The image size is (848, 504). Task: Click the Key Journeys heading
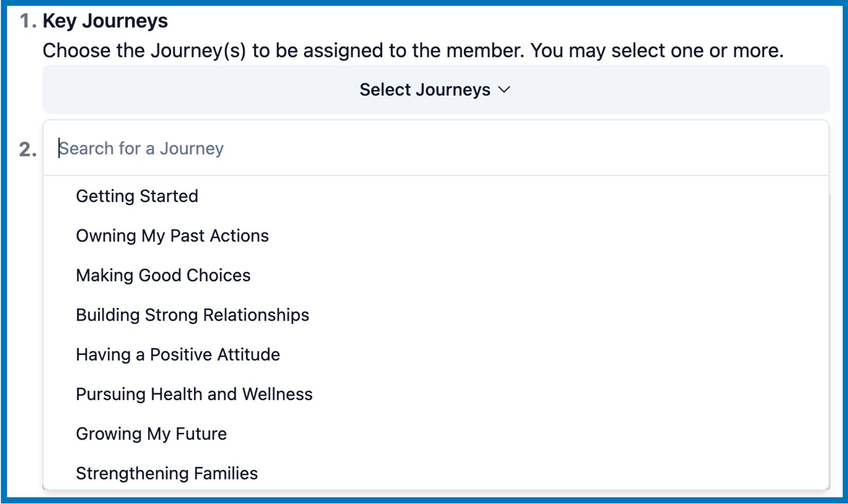pos(105,21)
